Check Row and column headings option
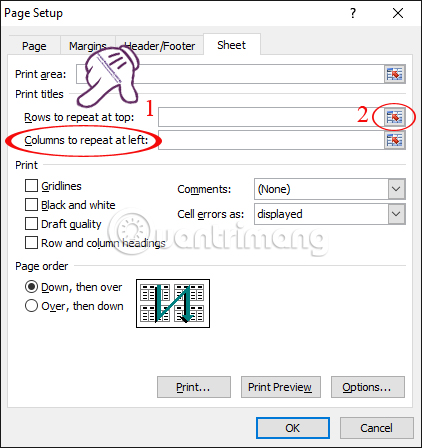Image resolution: width=422 pixels, height=448 pixels. pyautogui.click(x=31, y=243)
